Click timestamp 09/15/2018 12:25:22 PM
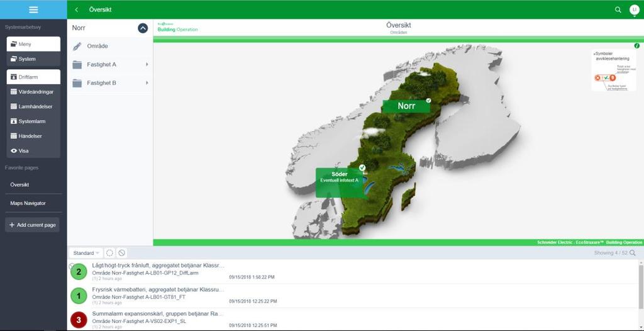Screen dimensions: 644x331 pyautogui.click(x=253, y=301)
